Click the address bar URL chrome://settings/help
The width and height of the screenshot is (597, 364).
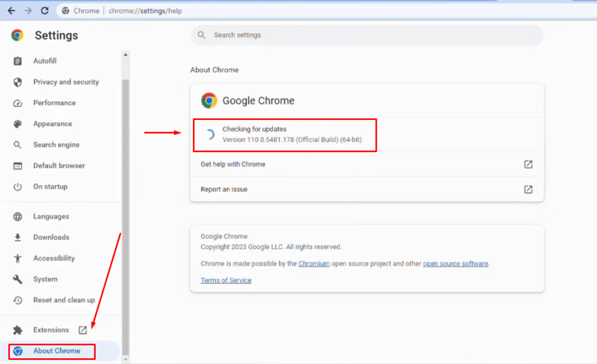pos(145,10)
